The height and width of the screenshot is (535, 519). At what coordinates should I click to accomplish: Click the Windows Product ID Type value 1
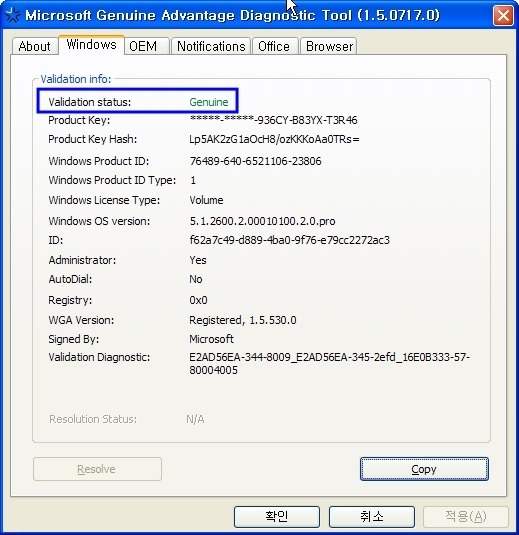(x=193, y=180)
